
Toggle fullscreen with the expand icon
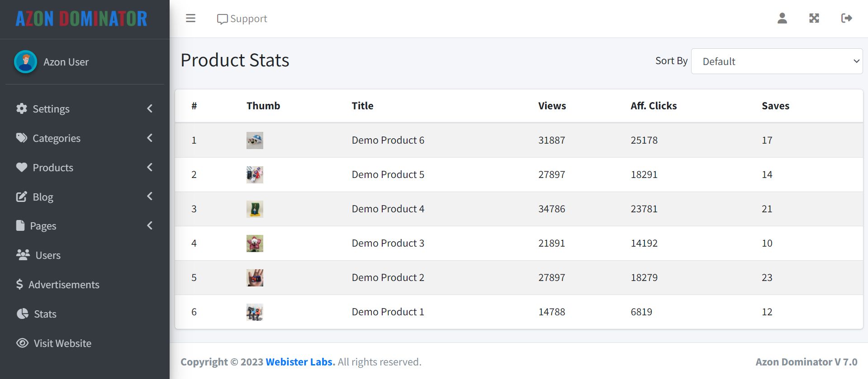814,19
